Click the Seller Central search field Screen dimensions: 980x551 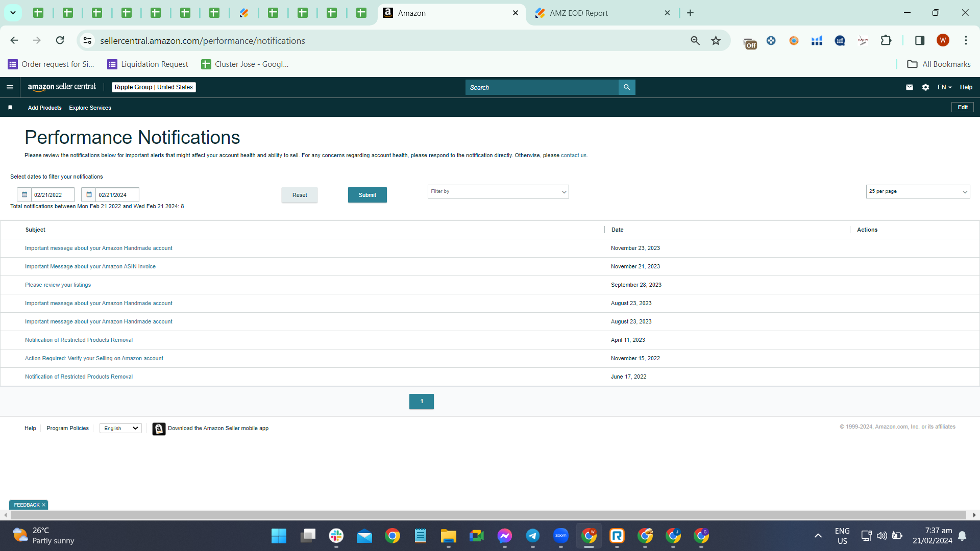pos(542,87)
